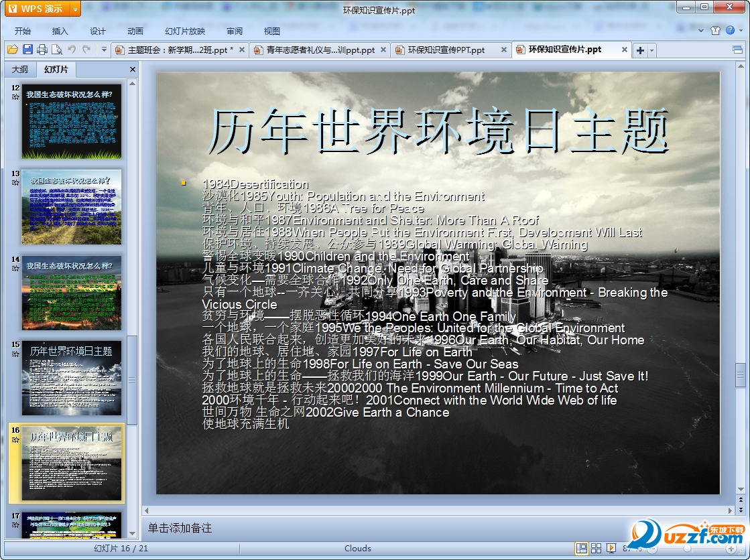Click the slide body text starting 1984Desertification
This screenshot has width=750, height=560.
[434, 303]
